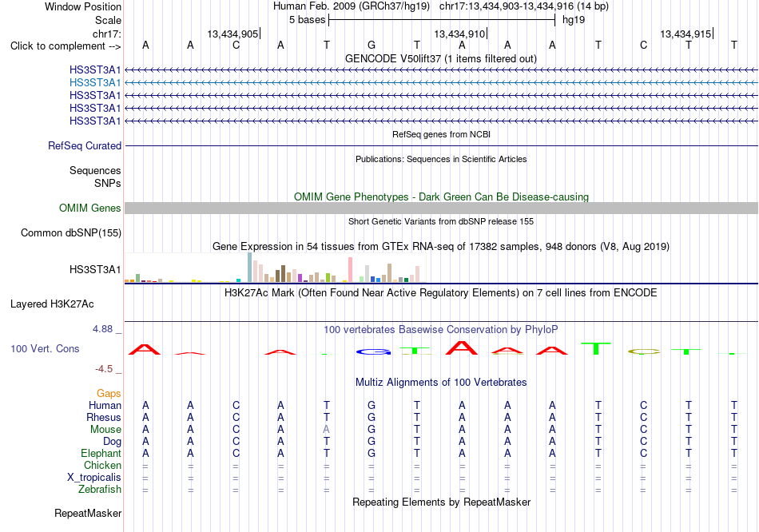Click the chr17: ruler label
The height and width of the screenshot is (532, 759).
click(x=106, y=34)
